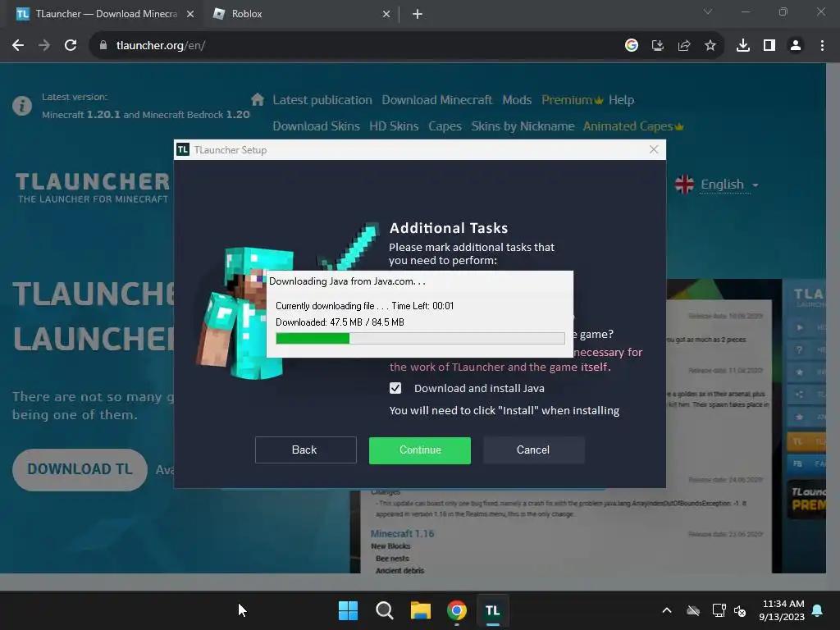Open clock showing 11:34 AM
This screenshot has width=840, height=630.
pos(782,610)
